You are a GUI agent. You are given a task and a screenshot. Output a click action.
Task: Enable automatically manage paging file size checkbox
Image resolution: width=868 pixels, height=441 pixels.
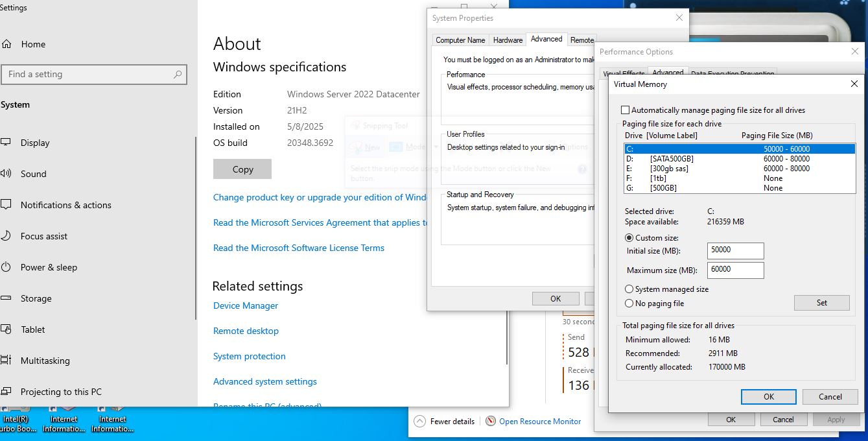pos(626,110)
